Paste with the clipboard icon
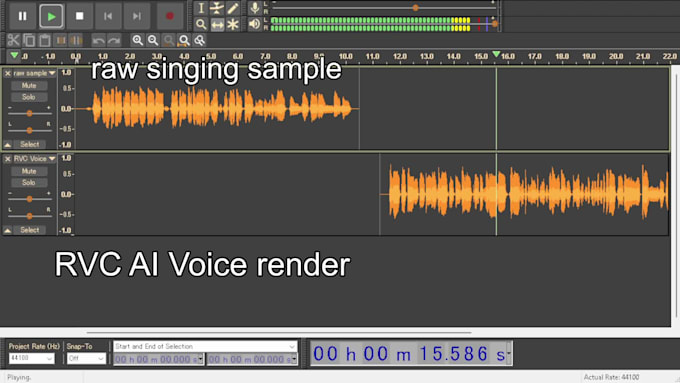The image size is (680, 383). click(45, 40)
